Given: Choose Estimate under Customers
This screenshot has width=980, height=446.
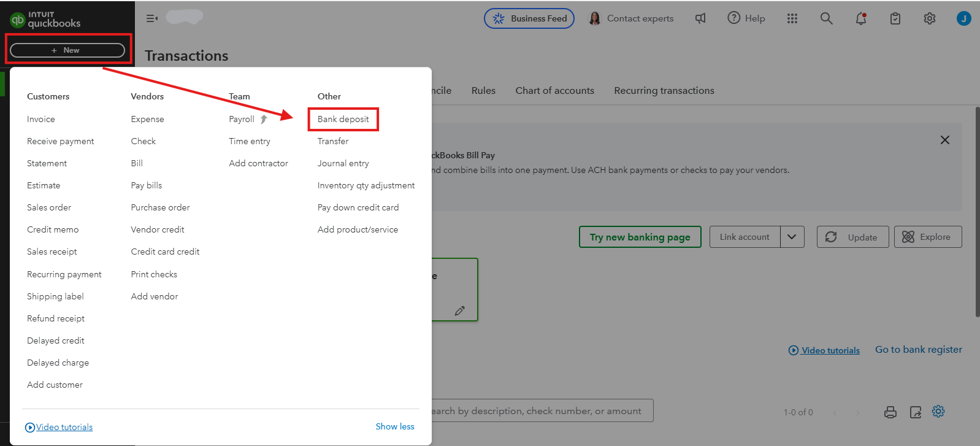Looking at the screenshot, I should click(x=44, y=185).
